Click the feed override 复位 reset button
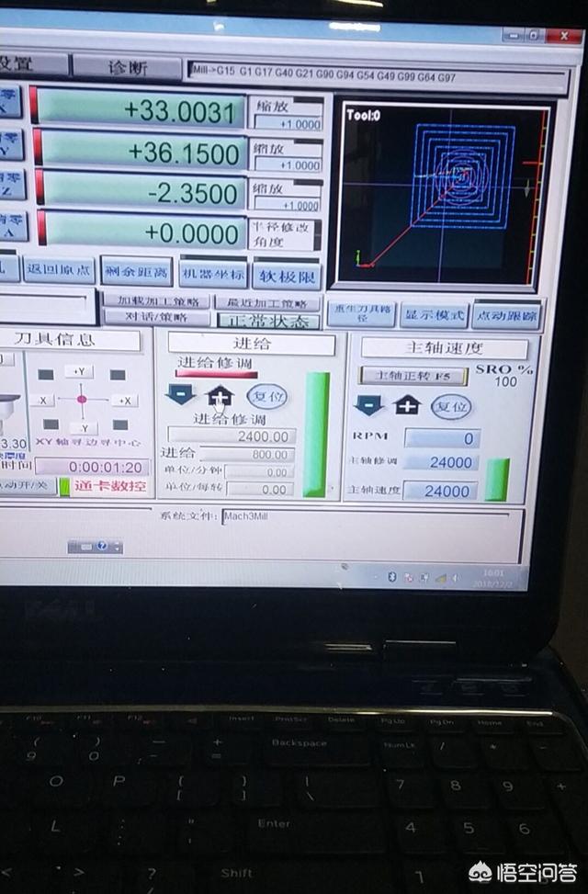Image resolution: width=588 pixels, height=894 pixels. point(266,397)
